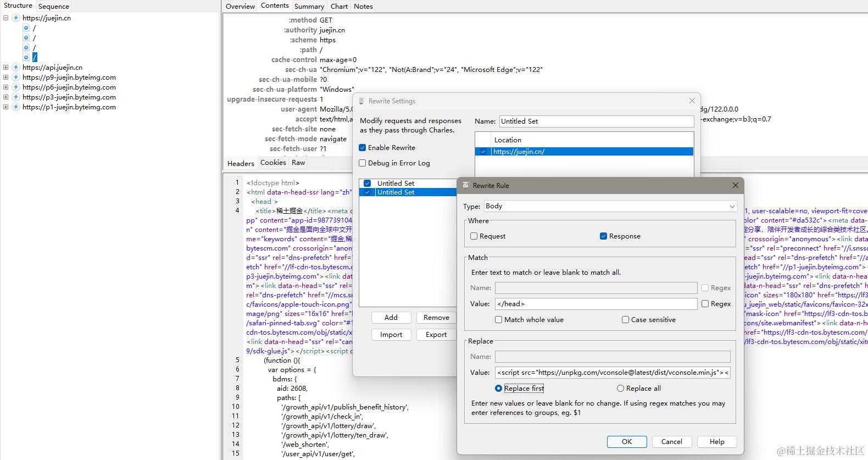Click the Export button
Viewport: 868px width, 460px height.
pyautogui.click(x=436, y=335)
